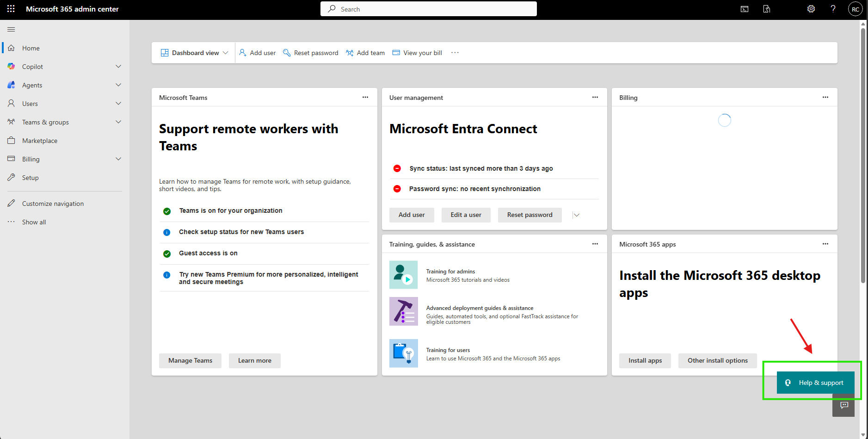Expand the Agents navigation section
The width and height of the screenshot is (868, 439).
(x=118, y=85)
